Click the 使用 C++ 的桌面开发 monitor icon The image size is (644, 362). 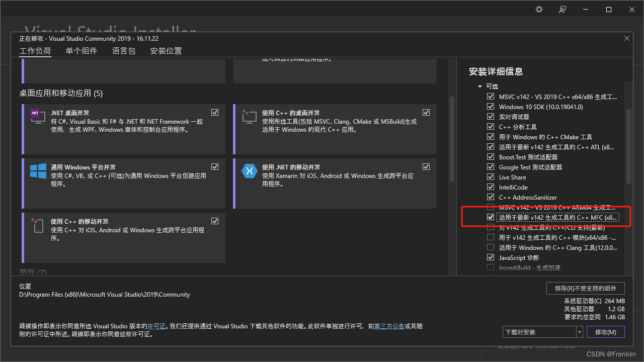click(x=249, y=117)
